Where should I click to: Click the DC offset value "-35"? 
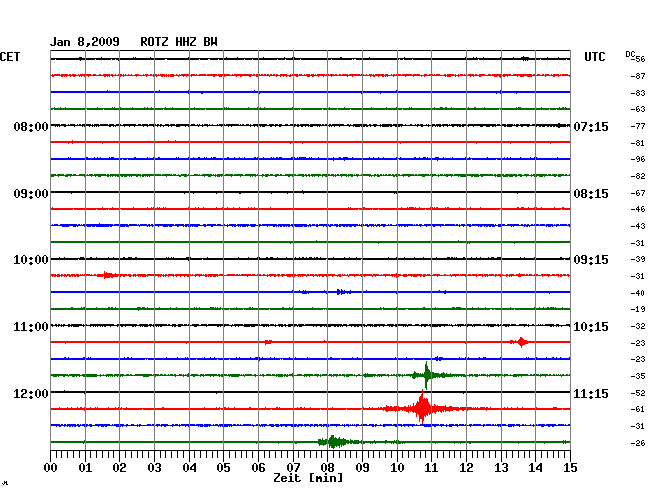pos(638,376)
